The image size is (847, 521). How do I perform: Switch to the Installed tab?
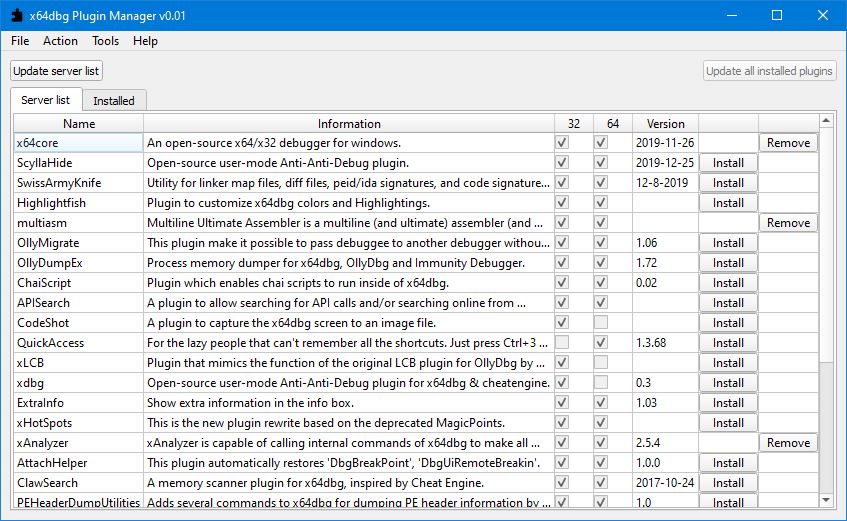114,101
